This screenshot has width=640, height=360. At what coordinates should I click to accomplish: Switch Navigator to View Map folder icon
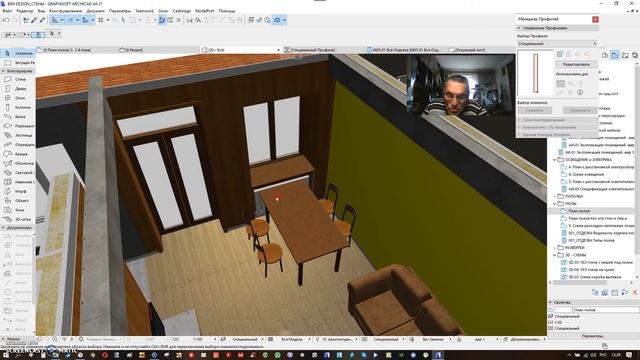click(615, 55)
